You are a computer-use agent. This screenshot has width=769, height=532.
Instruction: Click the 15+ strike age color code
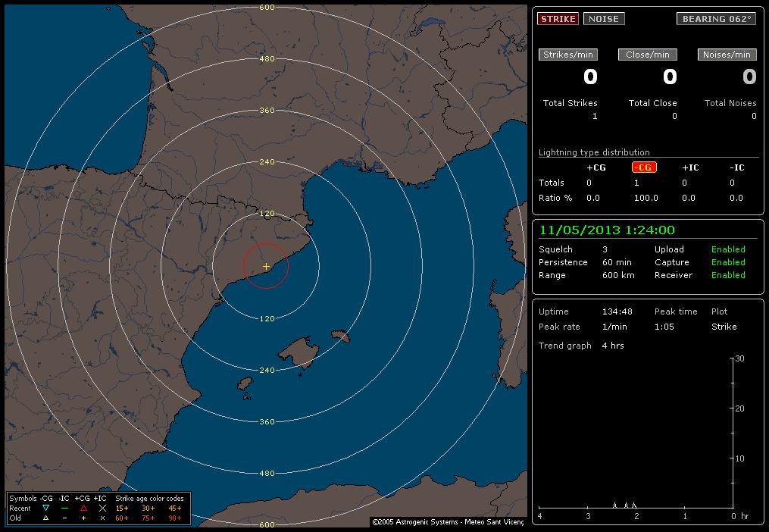coord(122,508)
